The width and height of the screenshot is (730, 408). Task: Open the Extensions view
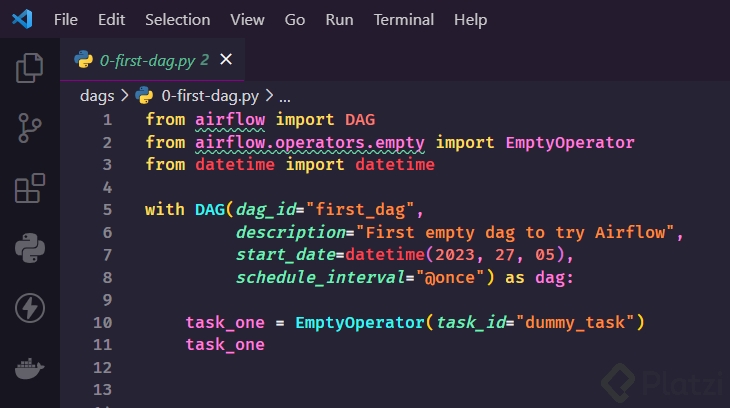point(30,188)
